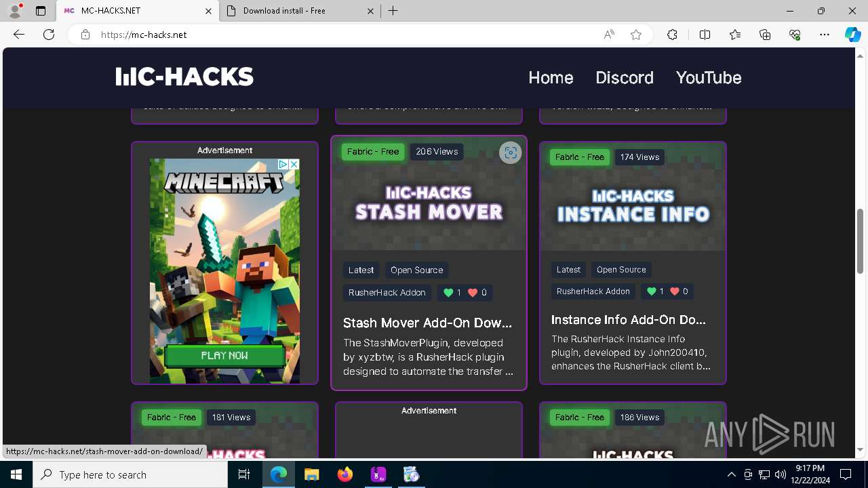
Task: Launch Firefox from the taskbar
Action: coord(345,474)
